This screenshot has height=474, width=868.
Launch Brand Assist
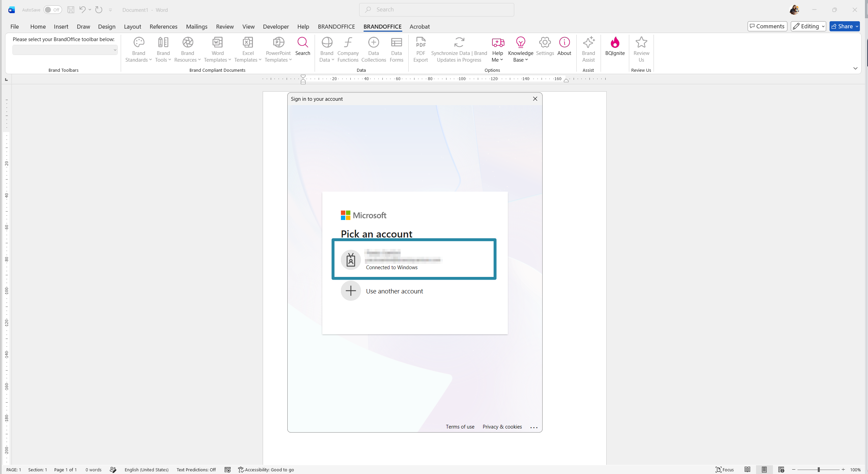pyautogui.click(x=588, y=49)
